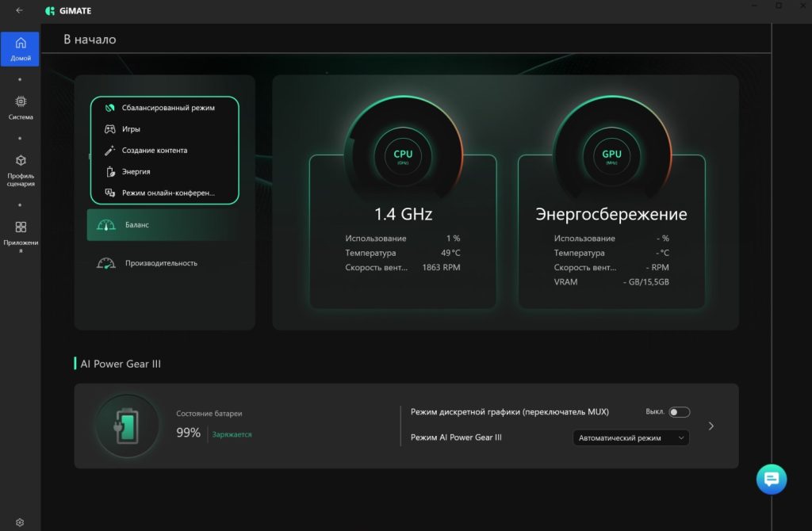The width and height of the screenshot is (812, 531).
Task: Click the В начало page title
Action: click(x=90, y=40)
